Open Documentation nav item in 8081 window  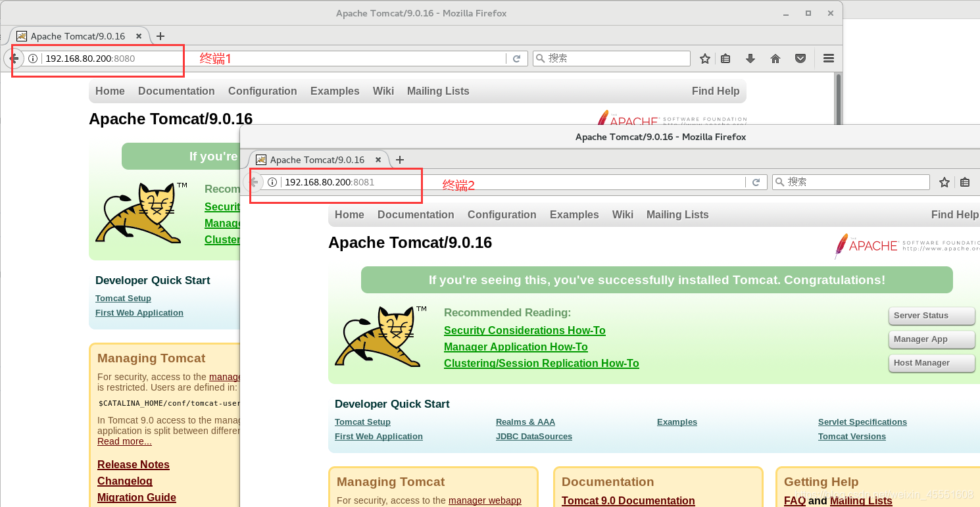416,215
